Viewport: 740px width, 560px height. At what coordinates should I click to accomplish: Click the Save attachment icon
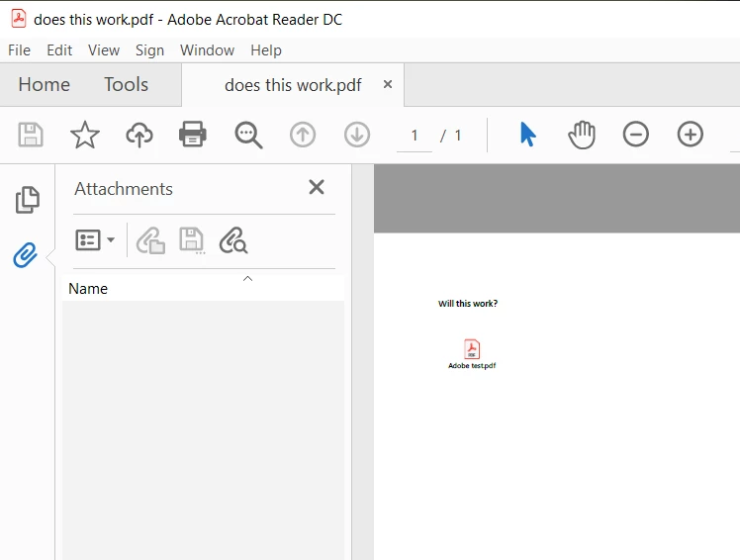(192, 240)
